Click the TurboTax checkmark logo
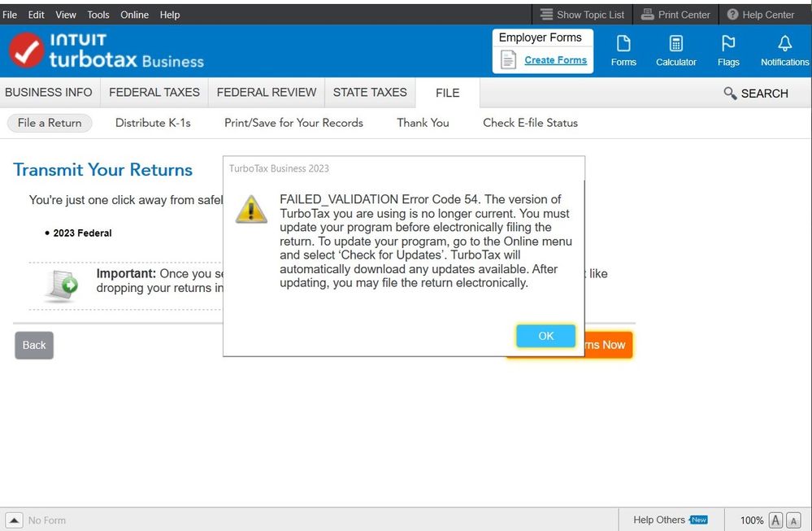Screen dimensions: 812x531 click(26, 50)
